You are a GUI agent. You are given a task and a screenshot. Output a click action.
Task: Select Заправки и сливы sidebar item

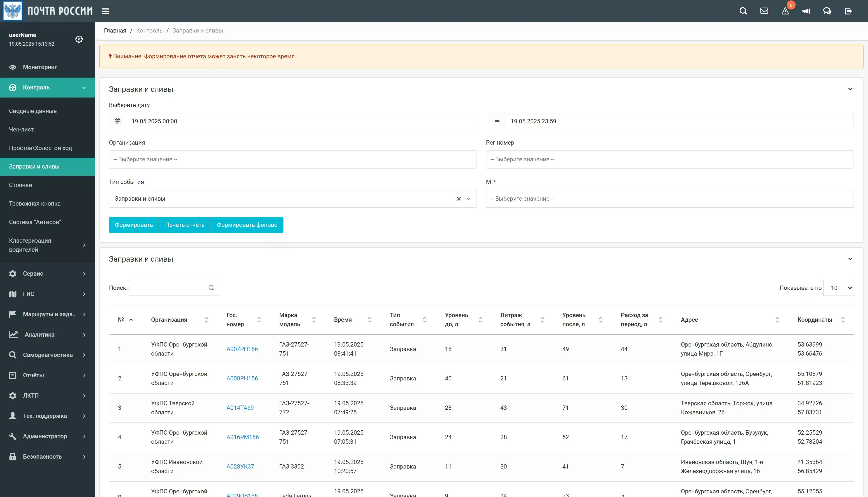coord(47,166)
